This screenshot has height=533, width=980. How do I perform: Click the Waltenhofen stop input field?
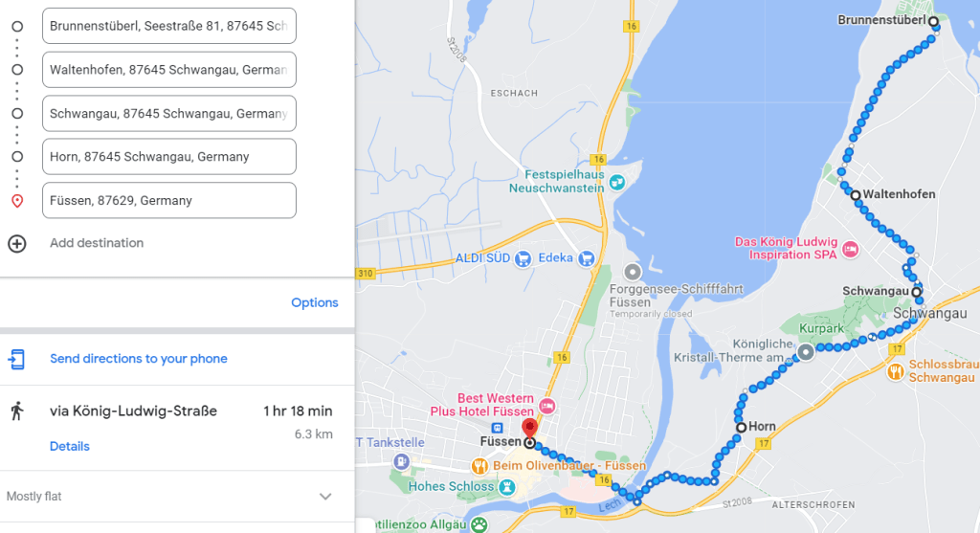click(x=169, y=70)
